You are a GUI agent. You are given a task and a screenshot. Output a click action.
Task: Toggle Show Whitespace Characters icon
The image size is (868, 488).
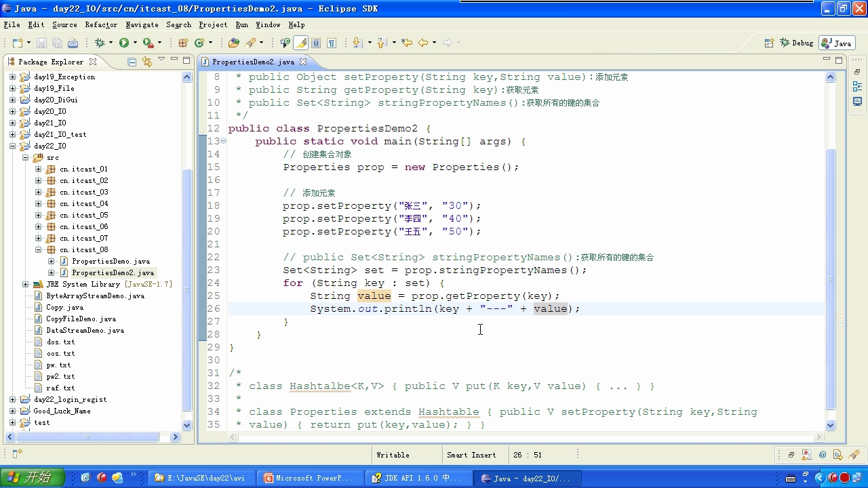pos(332,43)
